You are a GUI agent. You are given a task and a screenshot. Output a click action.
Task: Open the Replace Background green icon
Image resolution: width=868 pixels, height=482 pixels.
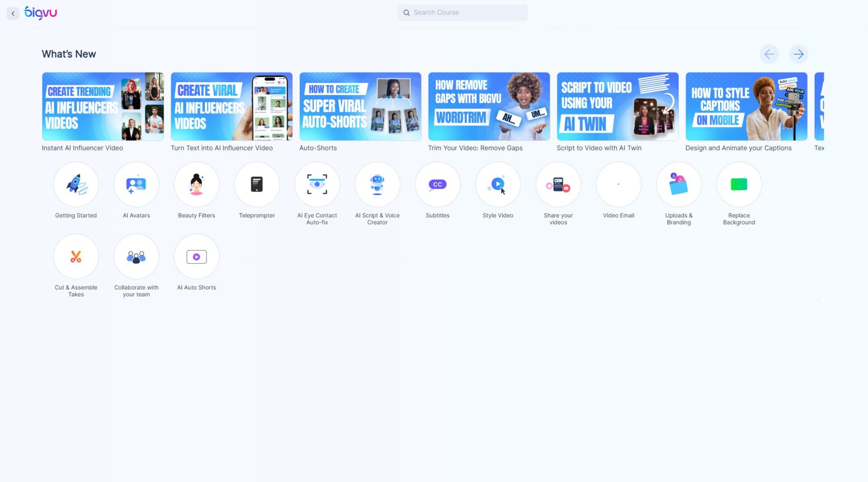(x=739, y=184)
